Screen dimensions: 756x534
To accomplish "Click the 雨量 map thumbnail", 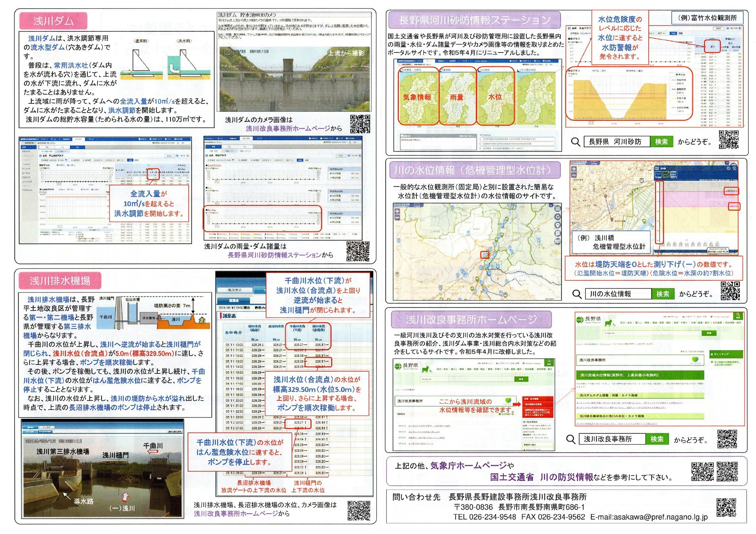I will (457, 96).
